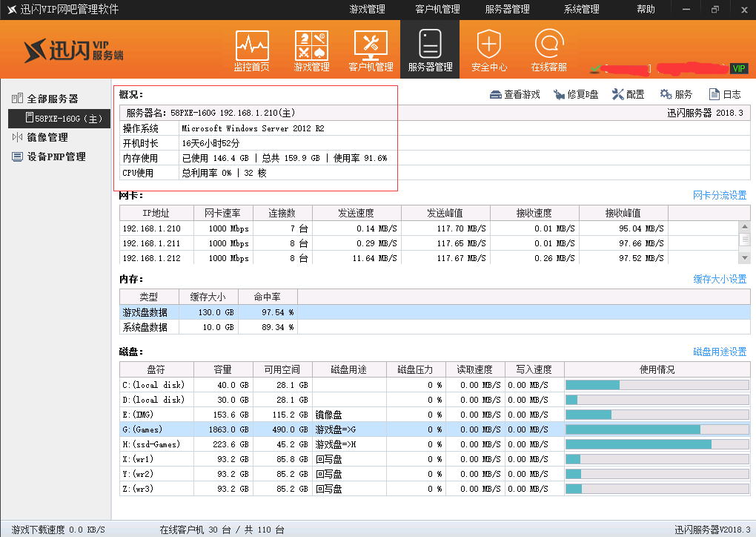This screenshot has height=537, width=756.
Task: Open the 配置 wrench icon
Action: tap(617, 94)
